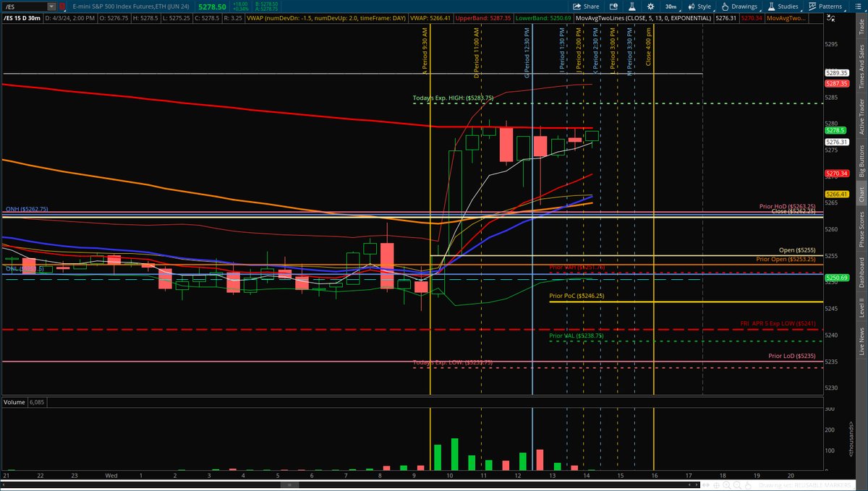
Task: Click the ONH ($5262.75) label
Action: 25,209
